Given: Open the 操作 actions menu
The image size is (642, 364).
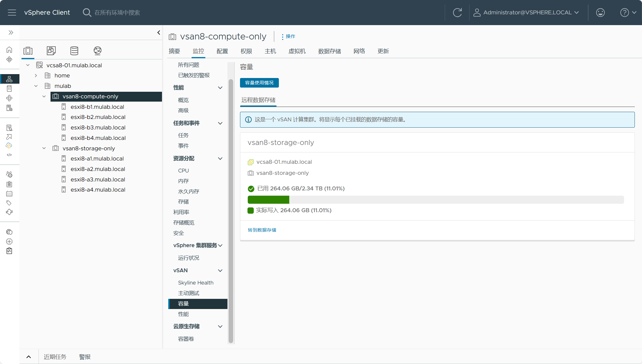Looking at the screenshot, I should click(x=288, y=36).
